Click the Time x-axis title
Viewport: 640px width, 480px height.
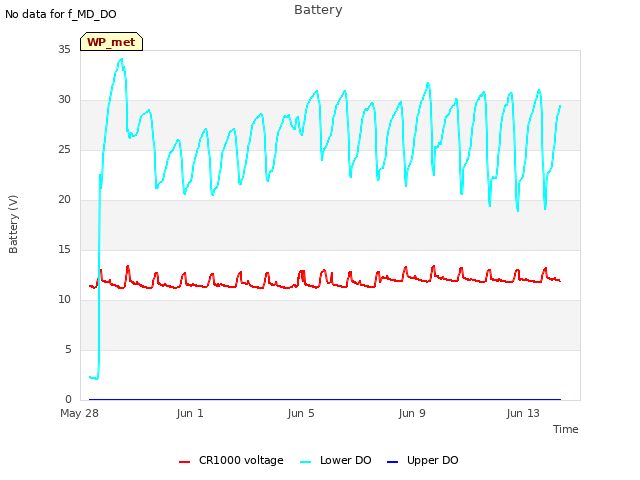coord(565,429)
